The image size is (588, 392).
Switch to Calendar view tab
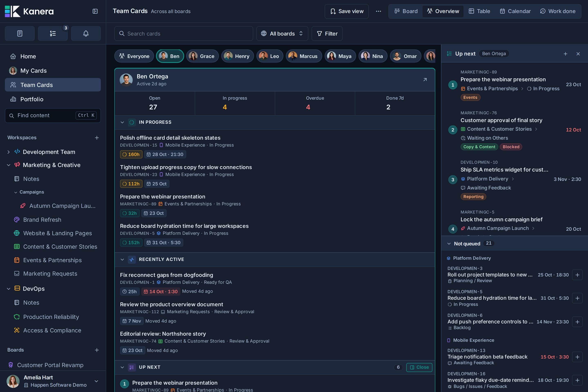[515, 11]
